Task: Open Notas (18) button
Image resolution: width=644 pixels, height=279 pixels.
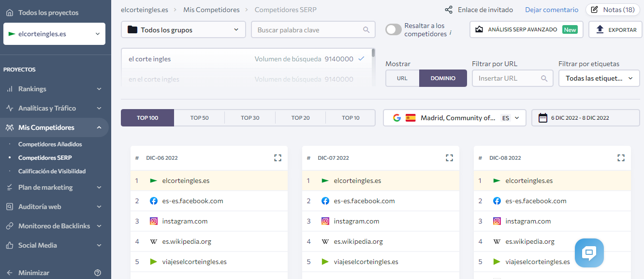Action: 613,10
